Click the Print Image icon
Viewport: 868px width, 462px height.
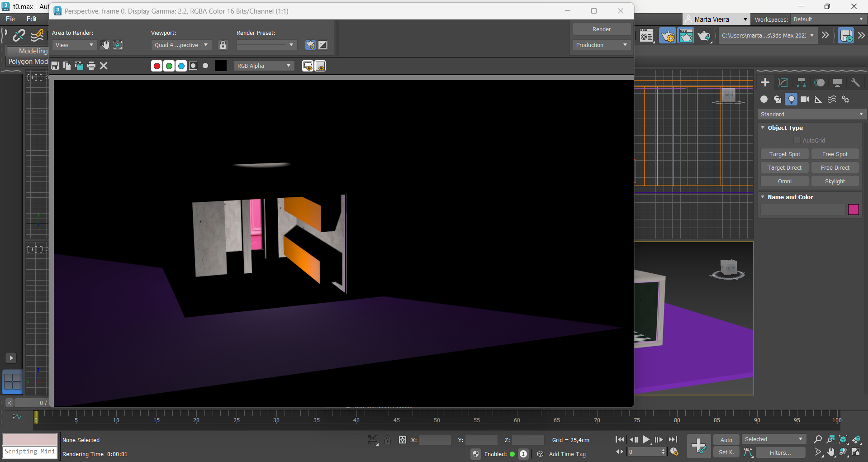[x=91, y=66]
